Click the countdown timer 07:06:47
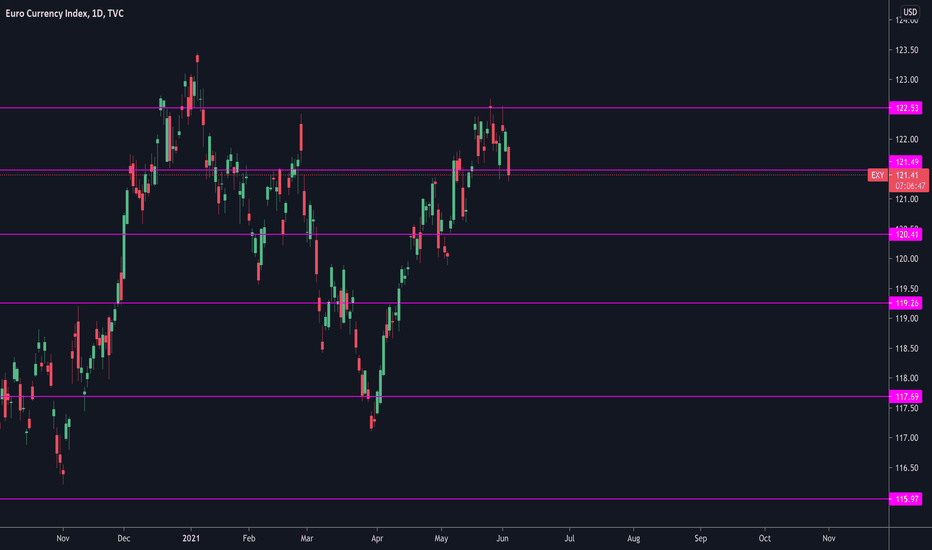The width and height of the screenshot is (932, 550). (910, 186)
